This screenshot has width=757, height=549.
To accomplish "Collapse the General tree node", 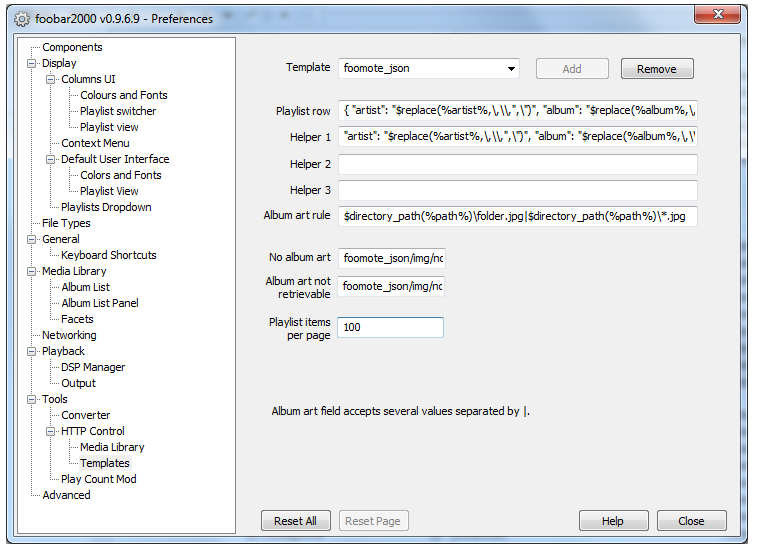I will (31, 239).
